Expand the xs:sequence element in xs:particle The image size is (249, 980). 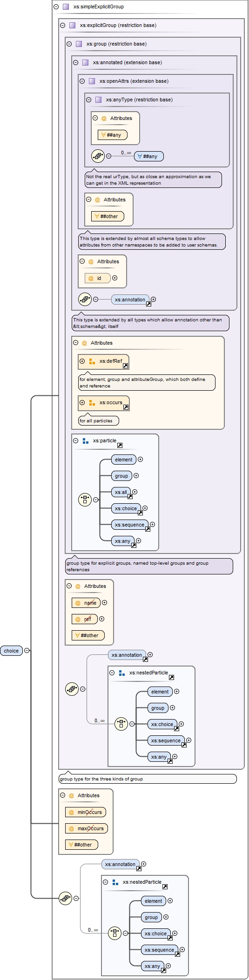coord(153,525)
